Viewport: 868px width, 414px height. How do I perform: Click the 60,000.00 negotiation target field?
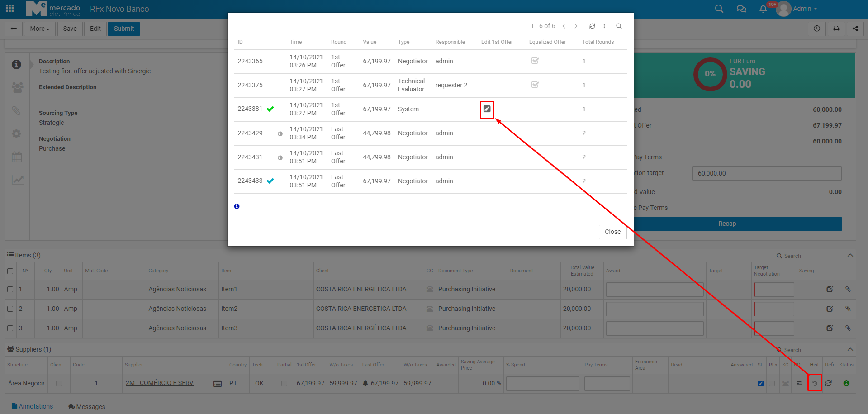pos(766,173)
